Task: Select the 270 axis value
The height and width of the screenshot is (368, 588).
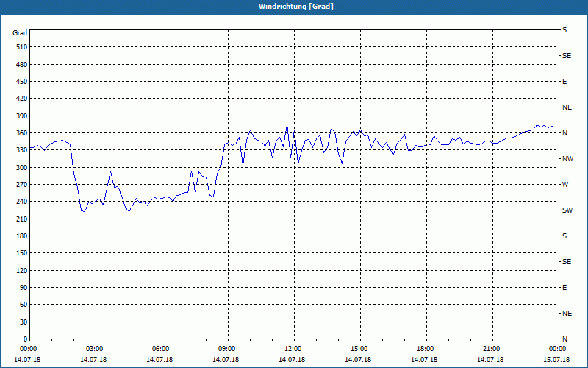Action: tap(21, 185)
